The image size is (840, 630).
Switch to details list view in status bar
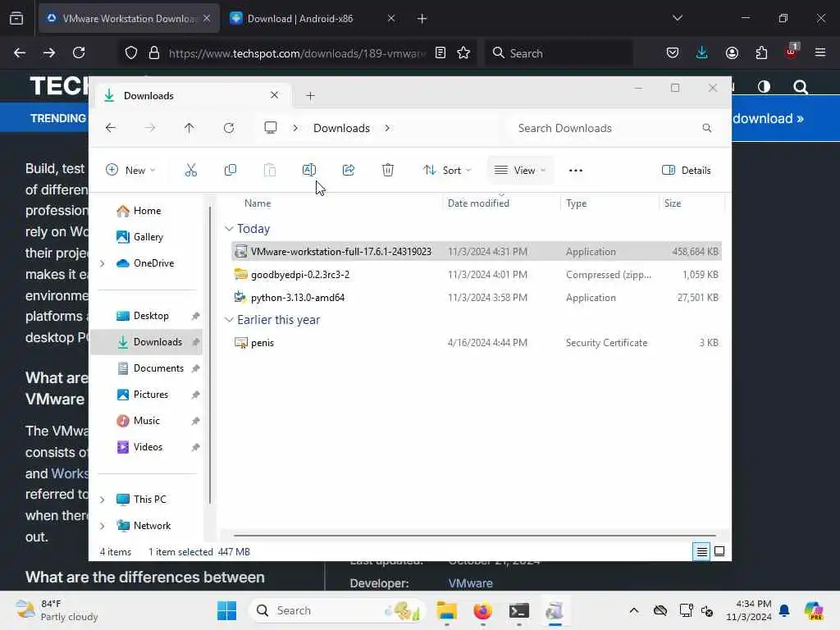pyautogui.click(x=701, y=551)
